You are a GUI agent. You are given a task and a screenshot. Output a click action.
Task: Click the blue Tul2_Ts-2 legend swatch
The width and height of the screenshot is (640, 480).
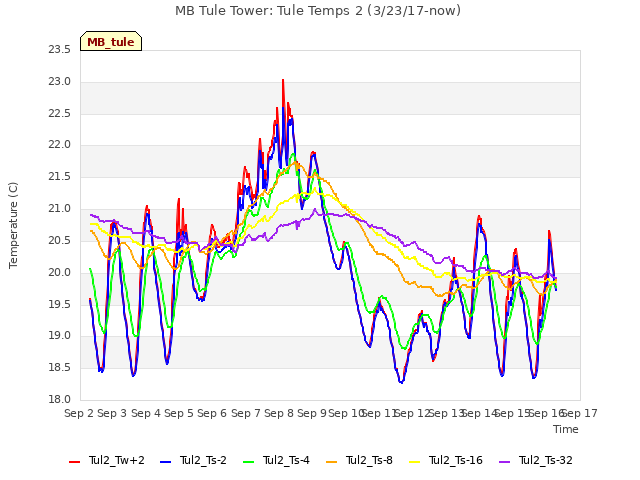click(x=165, y=461)
